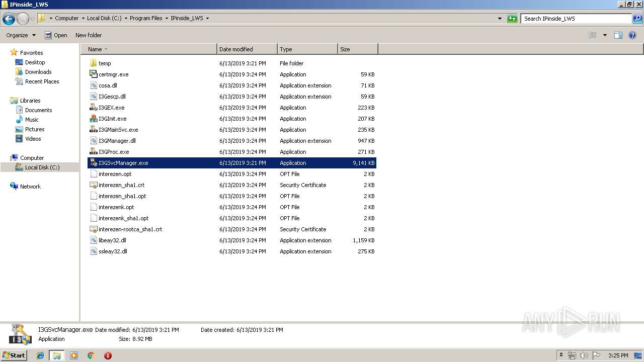Click the search magnifier icon
Image resolution: width=644 pixels, height=362 pixels.
click(637, 19)
